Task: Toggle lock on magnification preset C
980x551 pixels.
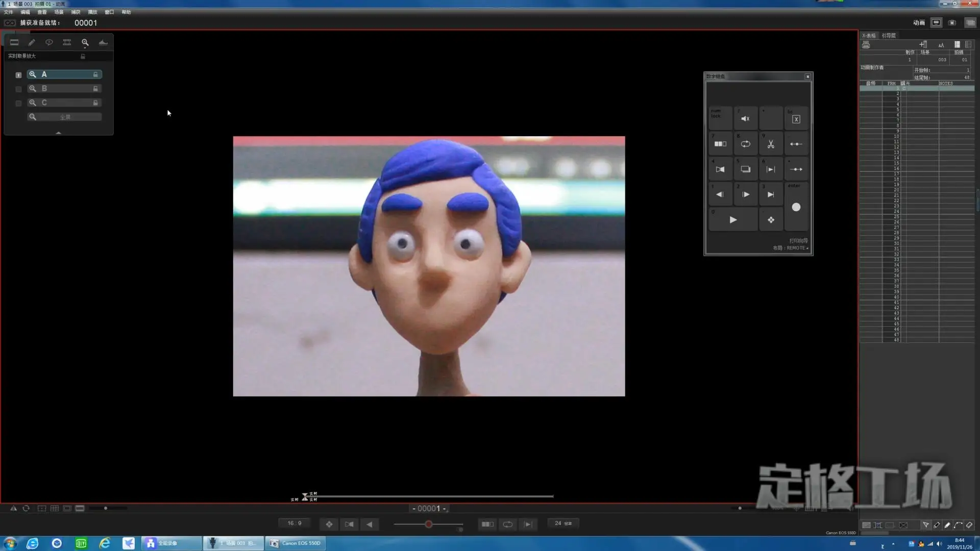Action: (95, 103)
